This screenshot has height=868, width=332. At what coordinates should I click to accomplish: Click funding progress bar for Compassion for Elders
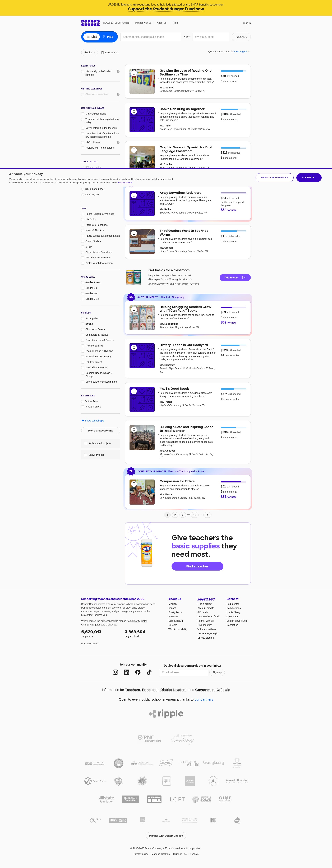[233, 482]
